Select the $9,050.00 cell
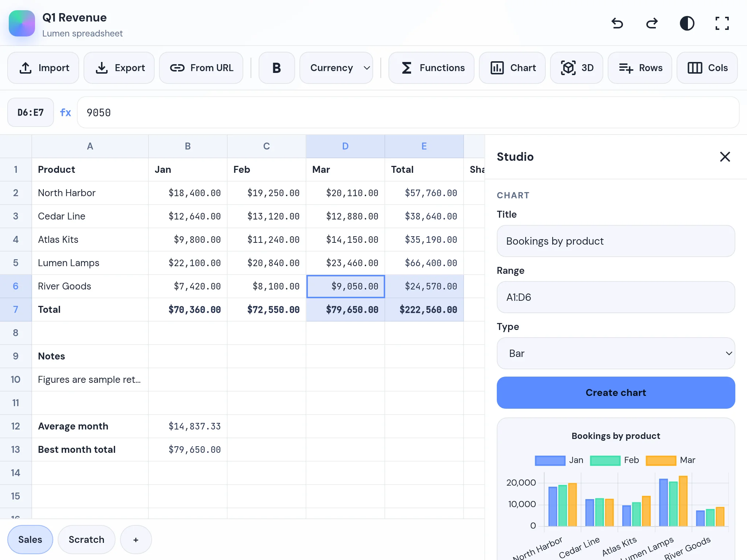This screenshot has height=560, width=747. coord(345,286)
